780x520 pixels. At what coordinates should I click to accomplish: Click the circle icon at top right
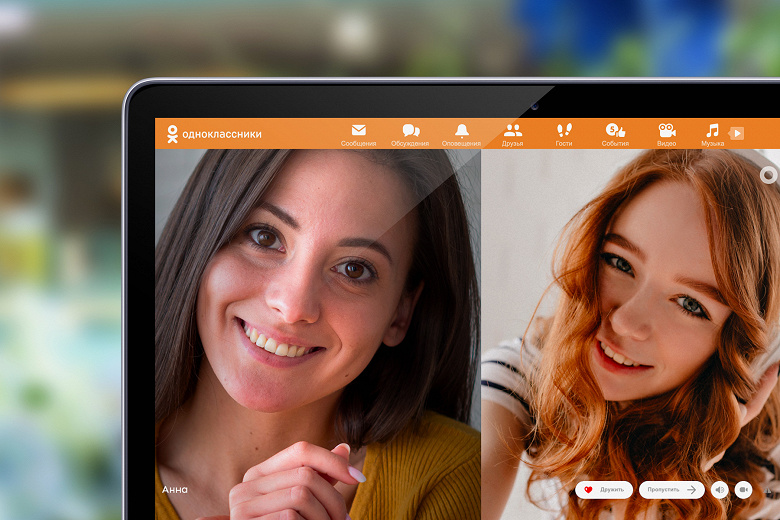point(769,175)
